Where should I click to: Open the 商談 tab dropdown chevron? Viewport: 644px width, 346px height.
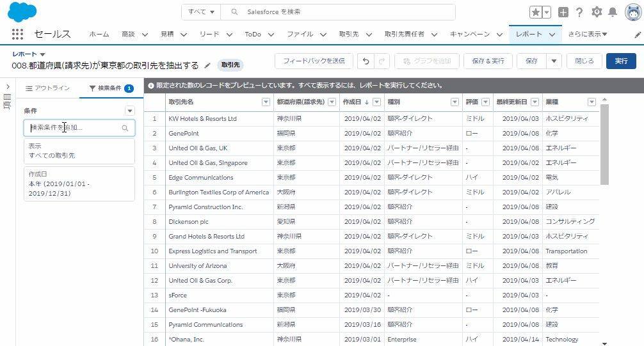(145, 35)
